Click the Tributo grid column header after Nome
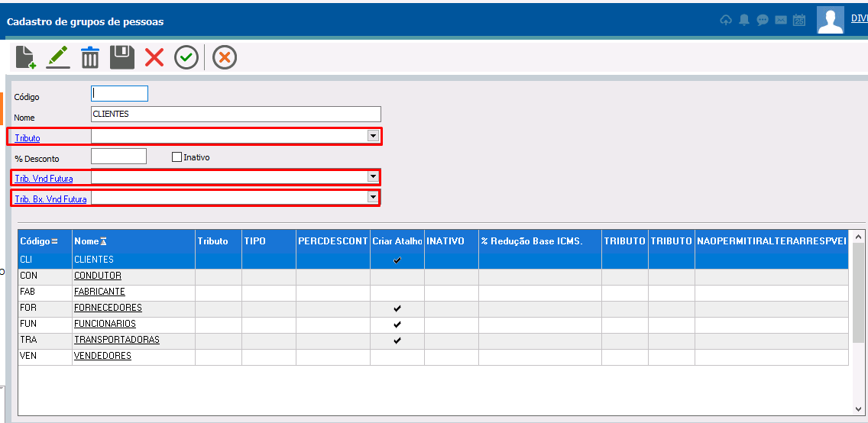The height and width of the screenshot is (423, 868). [x=218, y=241]
